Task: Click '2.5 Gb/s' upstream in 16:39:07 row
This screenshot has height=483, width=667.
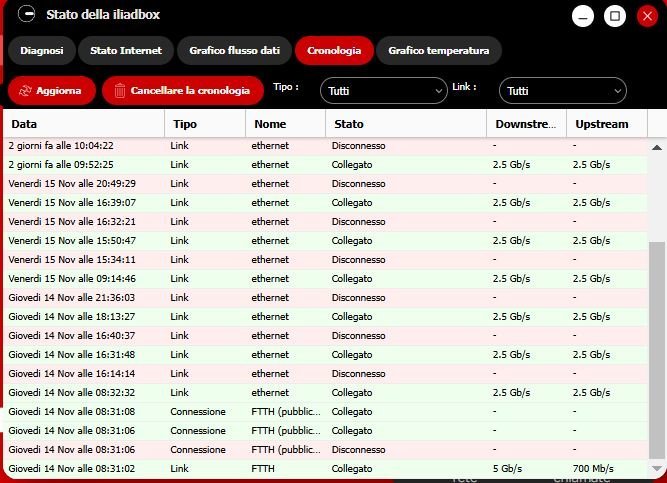Action: coord(591,203)
